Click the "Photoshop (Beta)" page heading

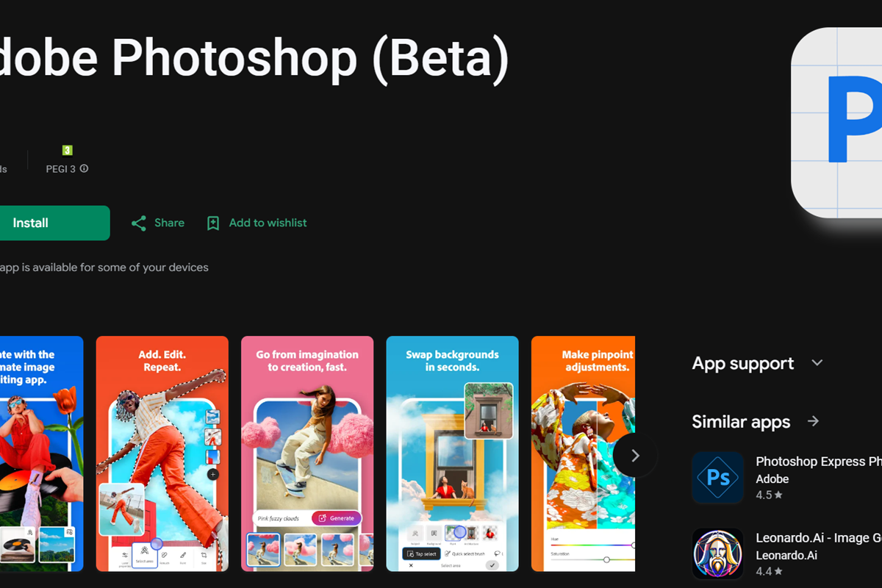click(x=254, y=57)
